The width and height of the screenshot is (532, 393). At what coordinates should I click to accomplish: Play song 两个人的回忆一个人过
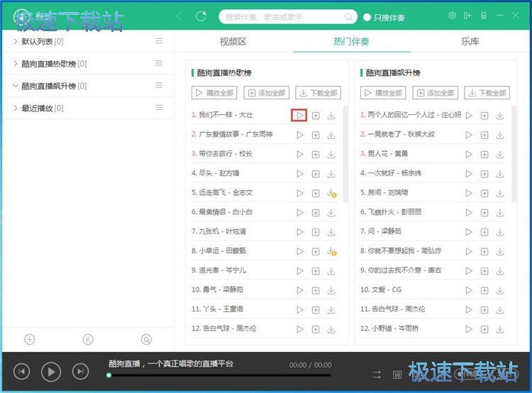[x=469, y=115]
